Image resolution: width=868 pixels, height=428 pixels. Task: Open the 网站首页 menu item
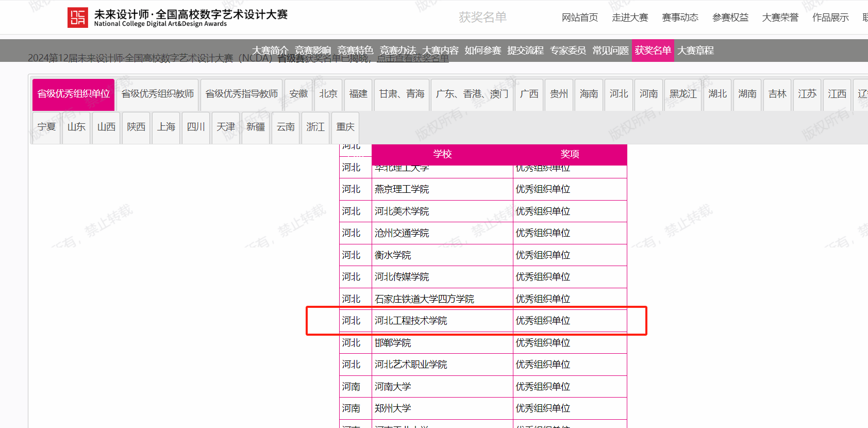pyautogui.click(x=580, y=18)
